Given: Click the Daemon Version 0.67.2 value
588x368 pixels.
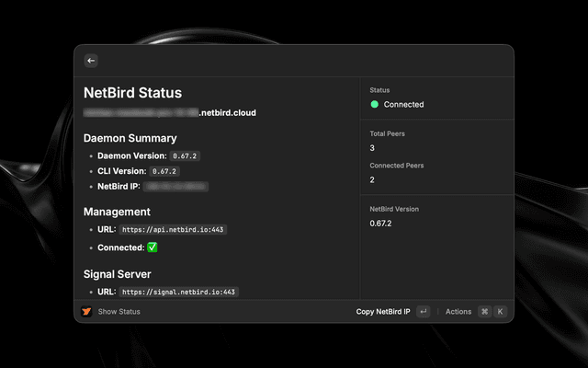Looking at the screenshot, I should point(185,156).
